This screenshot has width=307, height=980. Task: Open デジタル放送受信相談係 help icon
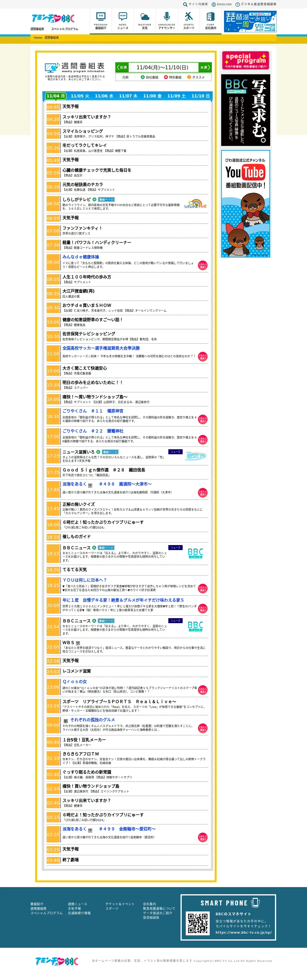tap(256, 4)
